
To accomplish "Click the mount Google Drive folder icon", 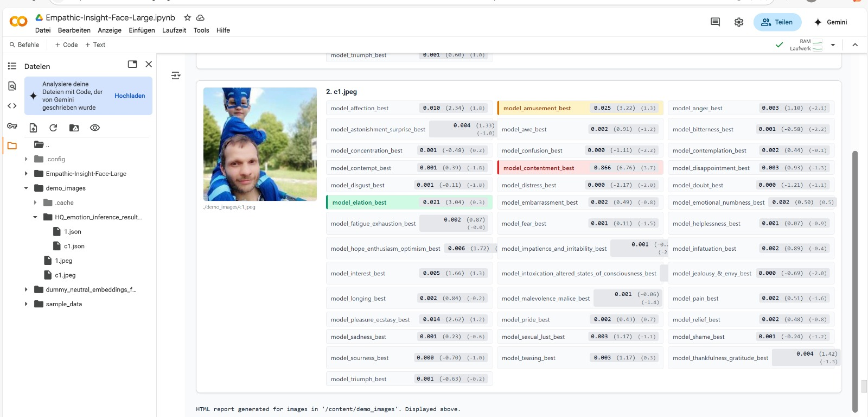I will pyautogui.click(x=74, y=128).
